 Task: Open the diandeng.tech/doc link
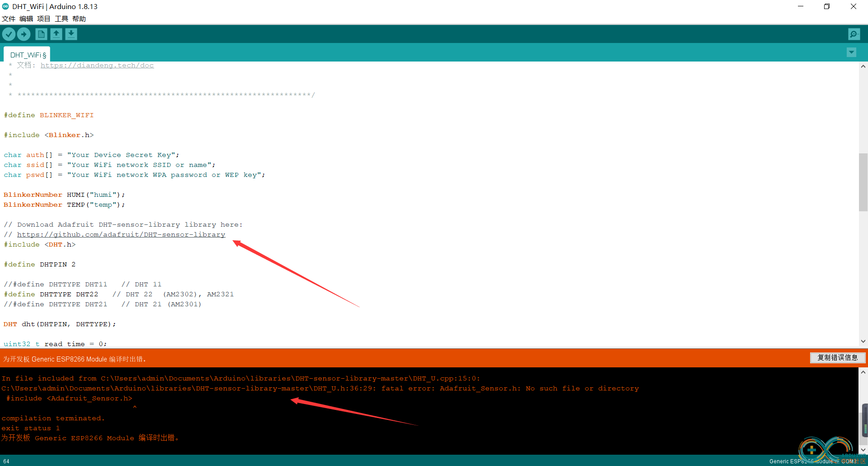pos(97,65)
